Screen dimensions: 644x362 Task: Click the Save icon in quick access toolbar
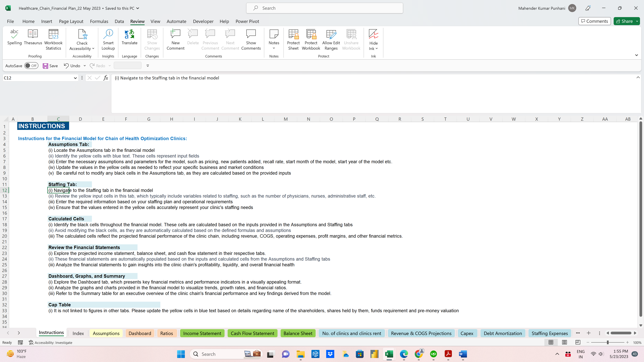45,66
